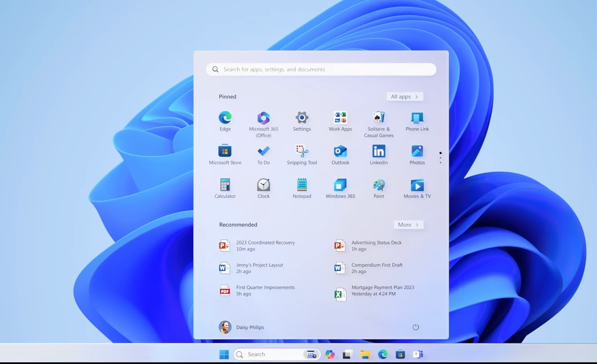Open Windows 365 app
597x364 pixels.
coord(340,188)
